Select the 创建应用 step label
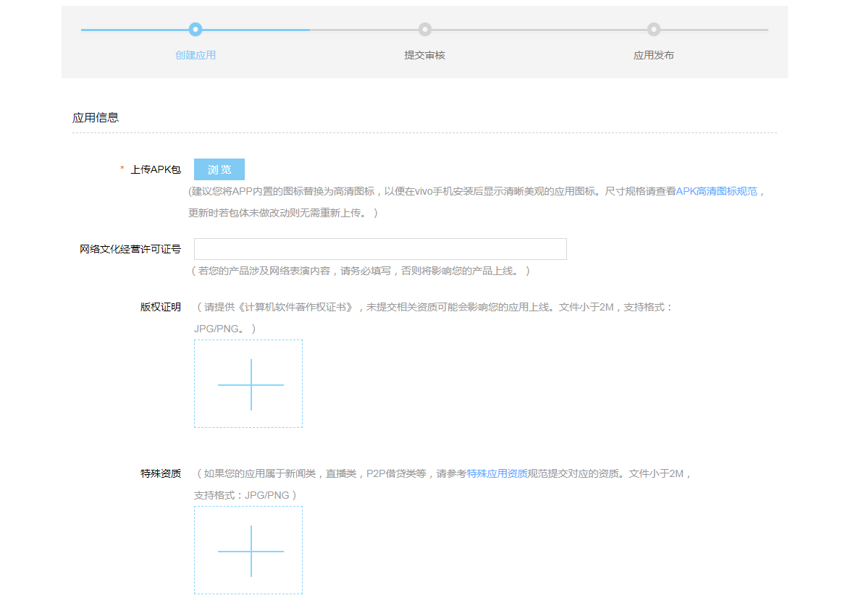The height and width of the screenshot is (616, 848). click(195, 54)
